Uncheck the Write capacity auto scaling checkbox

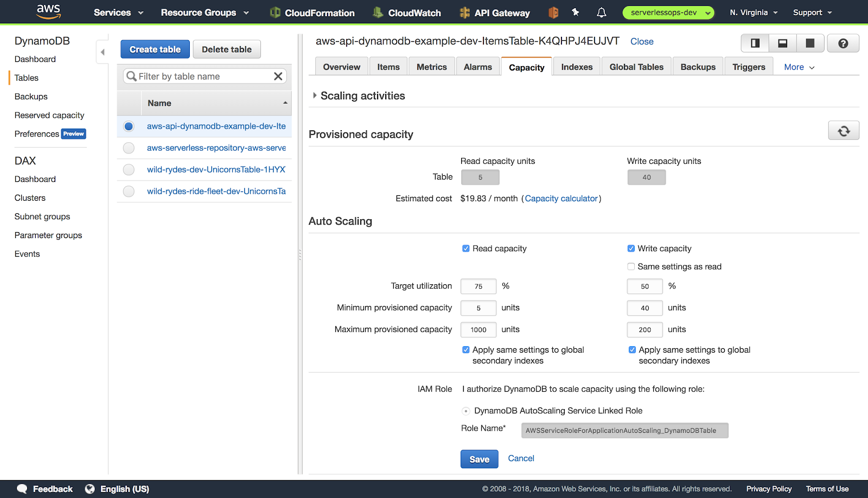pos(631,248)
